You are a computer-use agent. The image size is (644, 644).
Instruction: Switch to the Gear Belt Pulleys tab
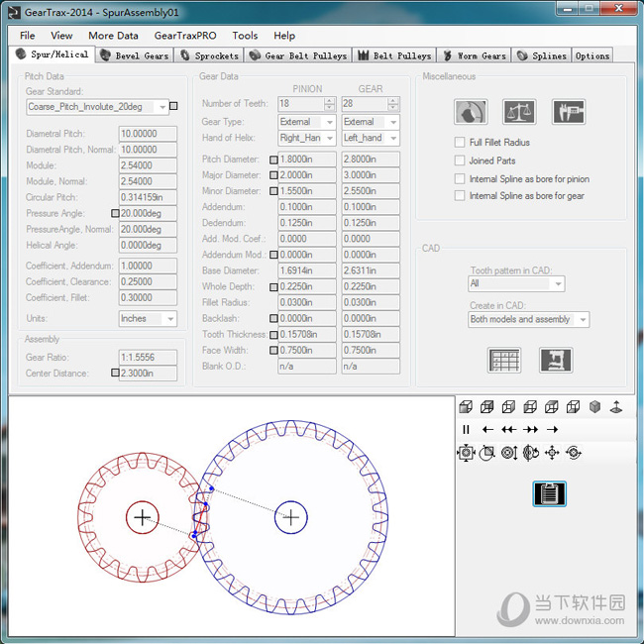(x=298, y=55)
